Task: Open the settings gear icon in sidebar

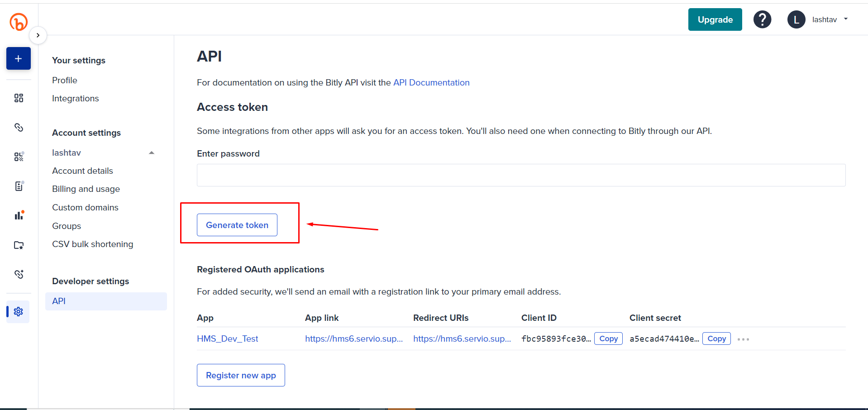Action: (x=19, y=311)
